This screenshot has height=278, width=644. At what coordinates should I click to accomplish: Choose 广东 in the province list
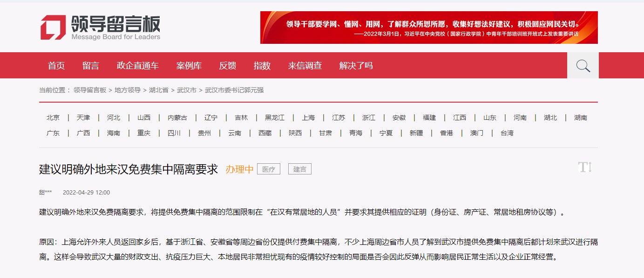click(x=53, y=133)
